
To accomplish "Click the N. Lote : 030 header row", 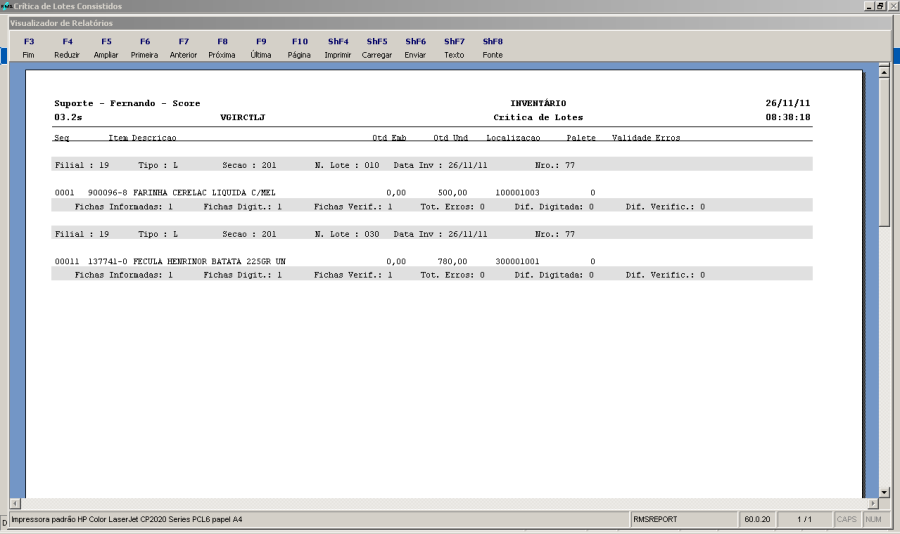I will pos(432,234).
